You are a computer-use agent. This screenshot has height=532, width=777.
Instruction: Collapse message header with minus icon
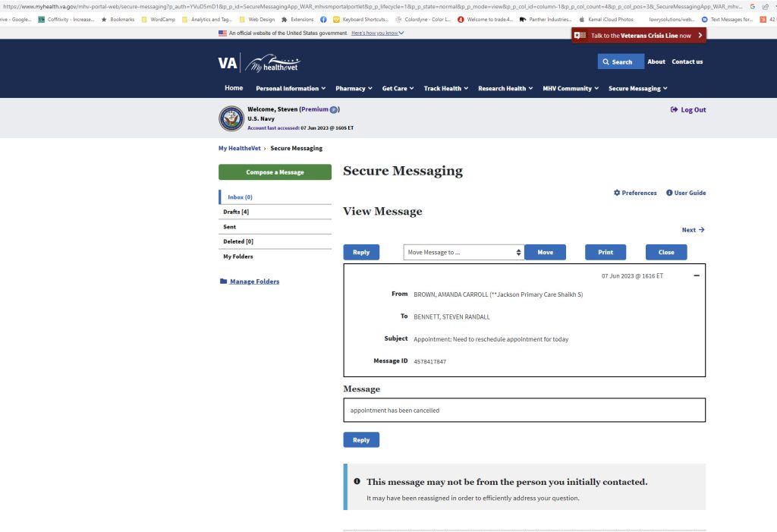[697, 275]
